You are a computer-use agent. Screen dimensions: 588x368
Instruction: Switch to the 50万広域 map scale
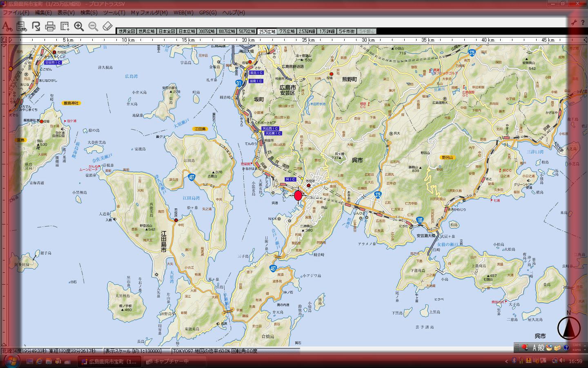point(247,31)
